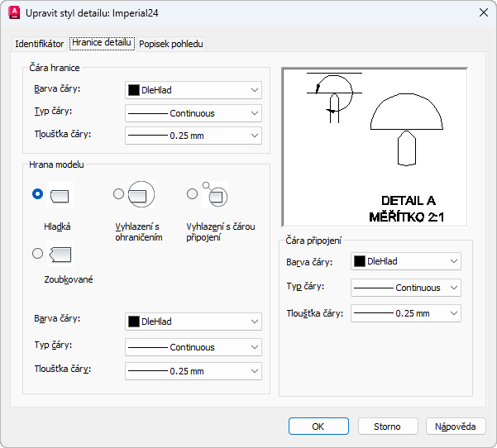
Task: Click the detail style preview image
Action: tap(375, 146)
